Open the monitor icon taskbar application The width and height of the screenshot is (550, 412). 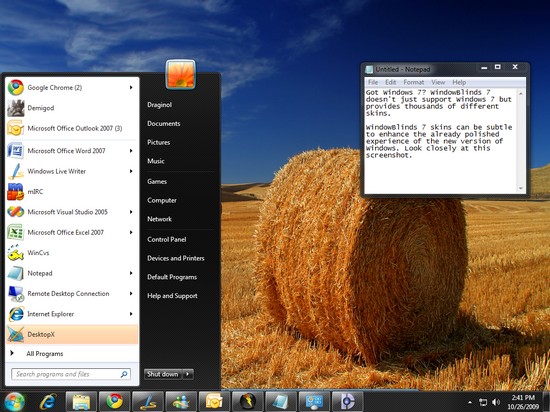tap(314, 401)
